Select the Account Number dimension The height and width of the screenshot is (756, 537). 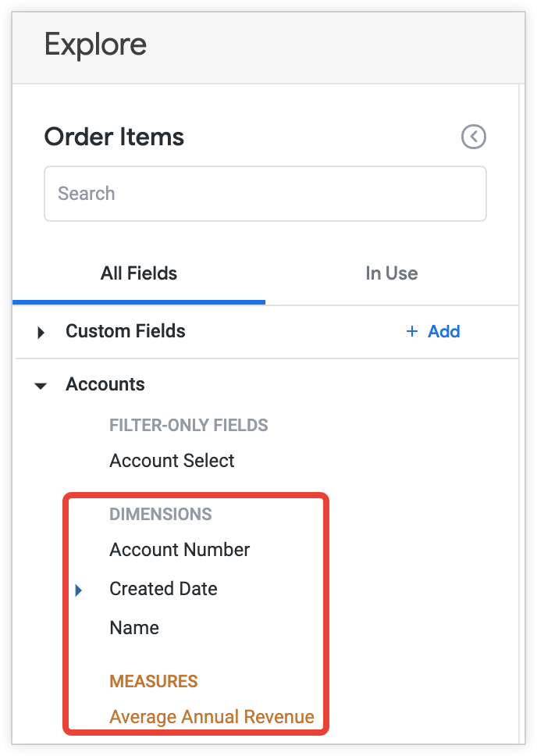[180, 550]
